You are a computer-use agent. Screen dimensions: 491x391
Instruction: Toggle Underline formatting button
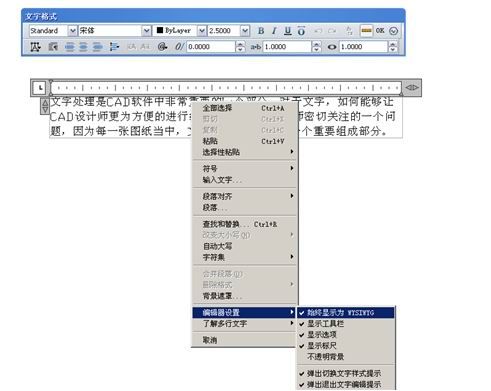288,31
